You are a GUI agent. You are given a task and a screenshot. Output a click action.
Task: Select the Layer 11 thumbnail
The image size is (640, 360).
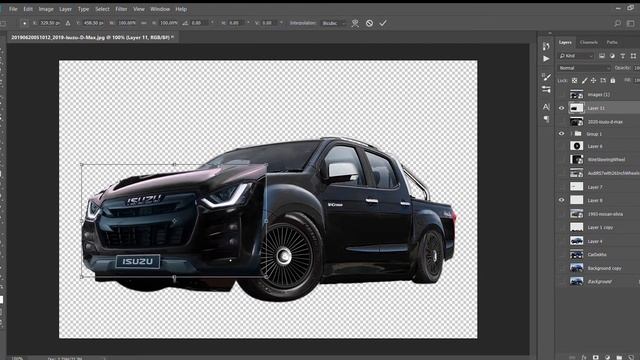[576, 108]
